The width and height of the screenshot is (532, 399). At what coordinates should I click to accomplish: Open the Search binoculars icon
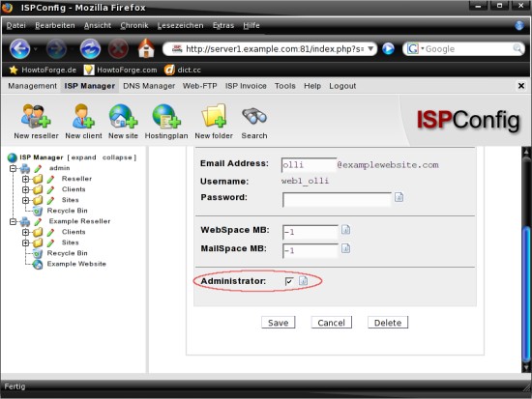coord(254,116)
